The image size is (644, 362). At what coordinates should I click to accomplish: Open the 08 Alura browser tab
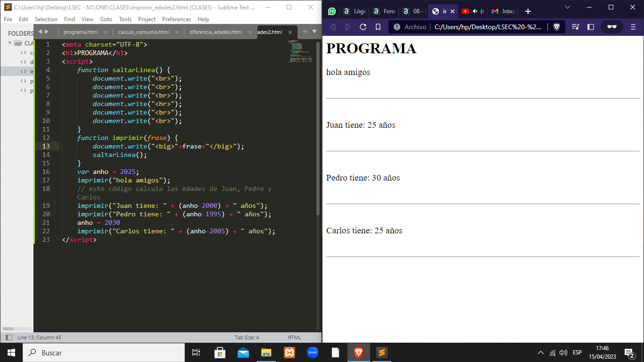[x=413, y=11]
